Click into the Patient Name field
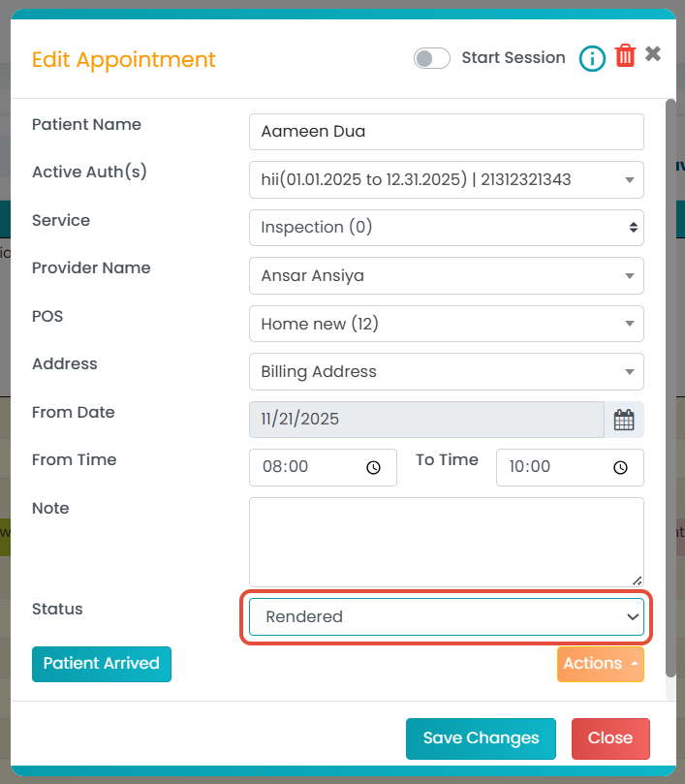 tap(446, 132)
